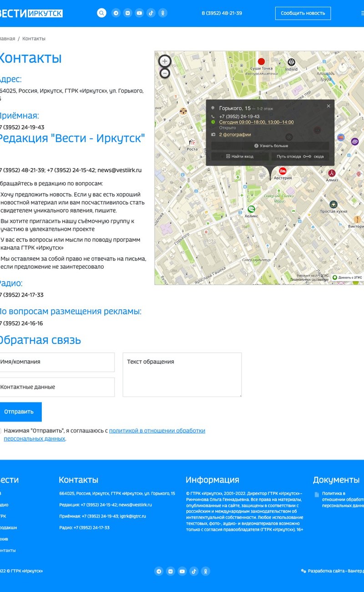Click footer email igtrk@igtrc.ru
Viewport: 364px width, 592px height.
pyautogui.click(x=134, y=516)
